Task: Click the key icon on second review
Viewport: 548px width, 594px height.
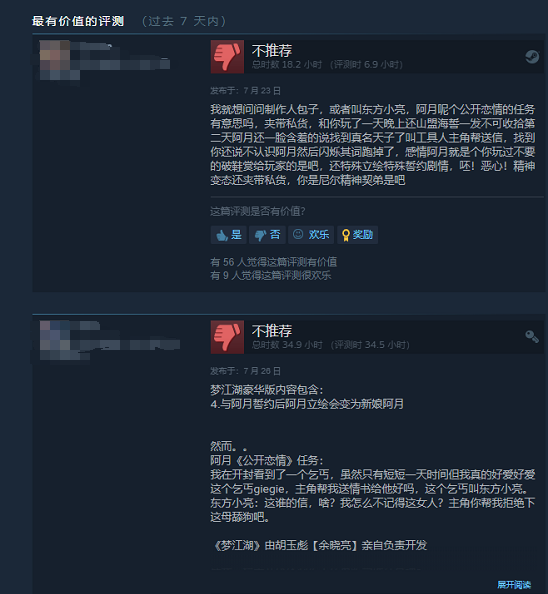Action: click(532, 336)
